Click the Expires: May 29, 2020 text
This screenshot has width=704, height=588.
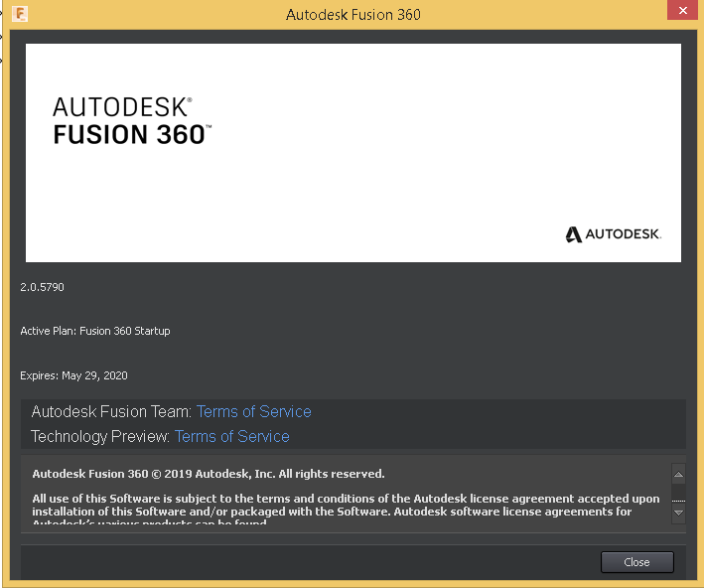73,375
